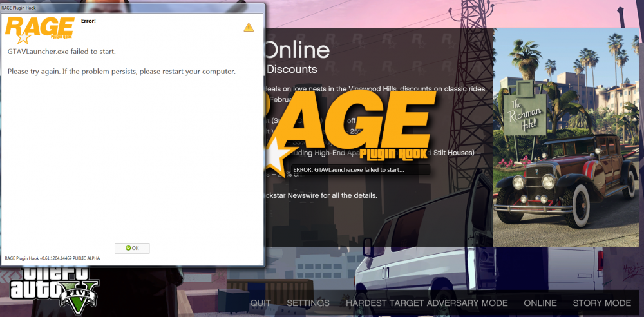This screenshot has height=317, width=644.
Task: Choose HARDEST TARGET ADVERSARY MODE
Action: [427, 303]
